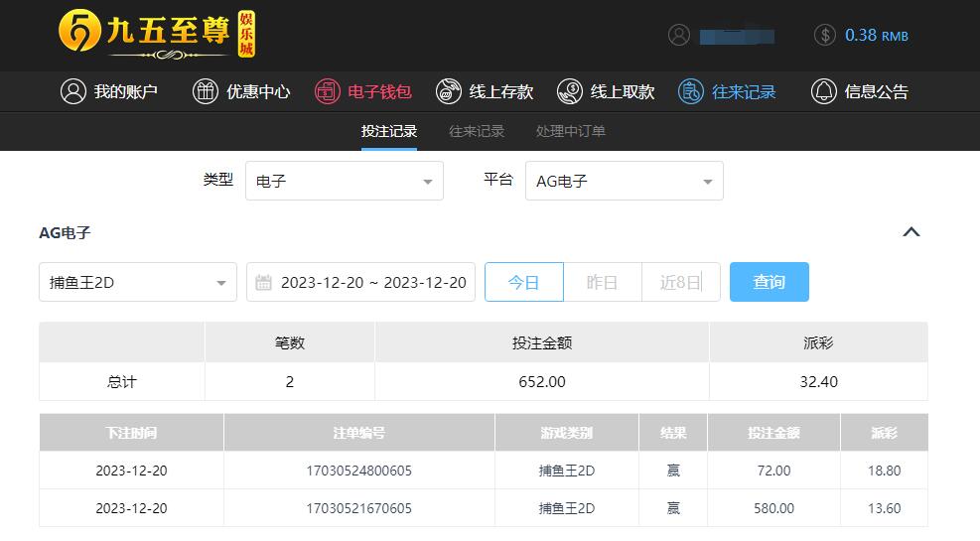Open 信息公告 page
The width and height of the screenshot is (980, 541).
point(860,92)
